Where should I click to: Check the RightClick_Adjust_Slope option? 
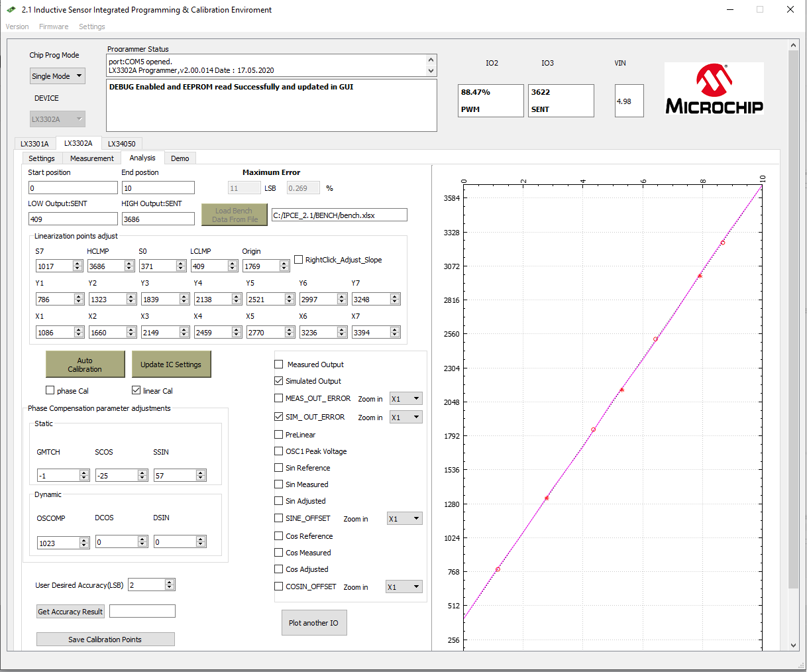tap(299, 260)
